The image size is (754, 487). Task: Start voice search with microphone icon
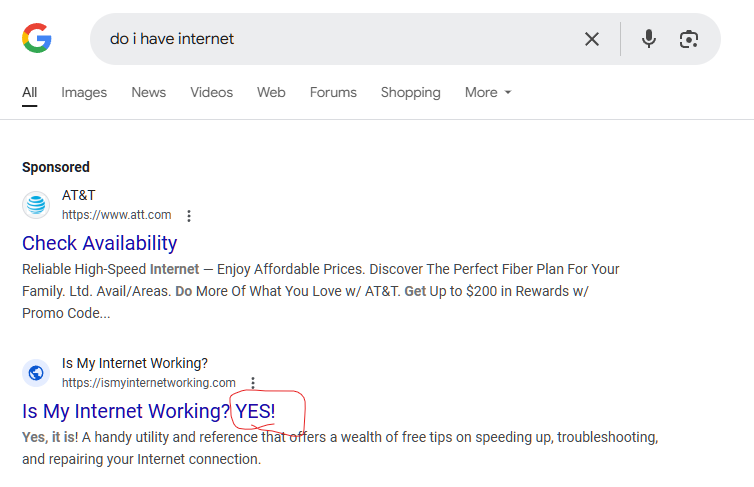point(649,39)
